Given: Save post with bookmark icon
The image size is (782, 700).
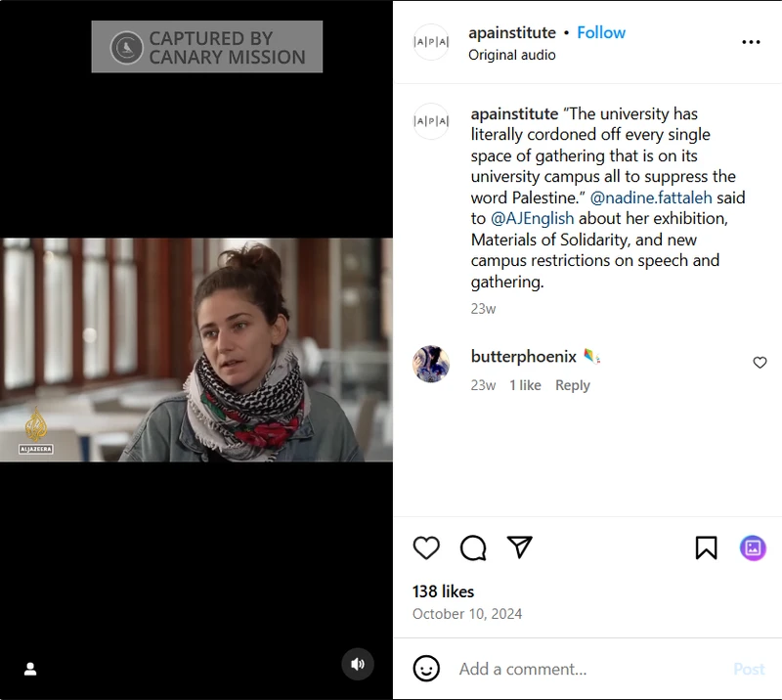Looking at the screenshot, I should (x=706, y=547).
